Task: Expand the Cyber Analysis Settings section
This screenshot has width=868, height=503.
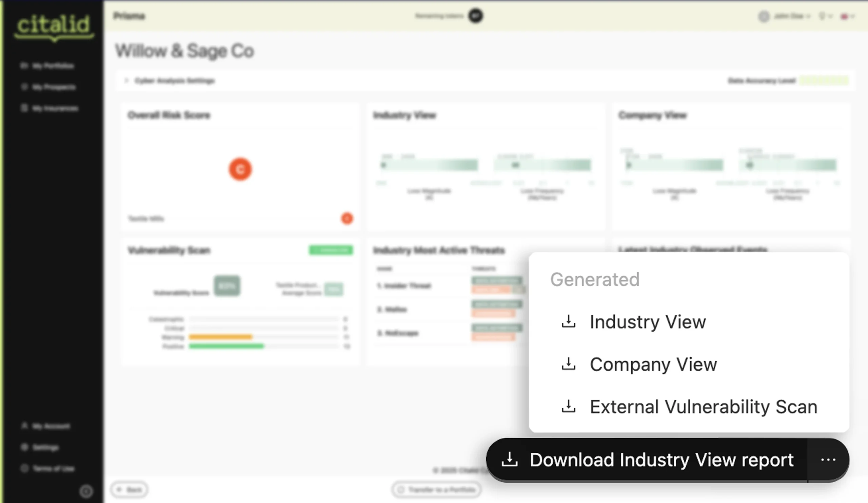Action: pyautogui.click(x=126, y=80)
